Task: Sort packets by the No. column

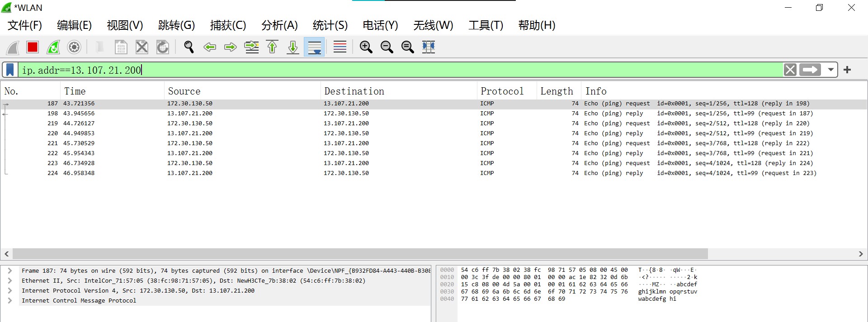Action: coord(30,91)
